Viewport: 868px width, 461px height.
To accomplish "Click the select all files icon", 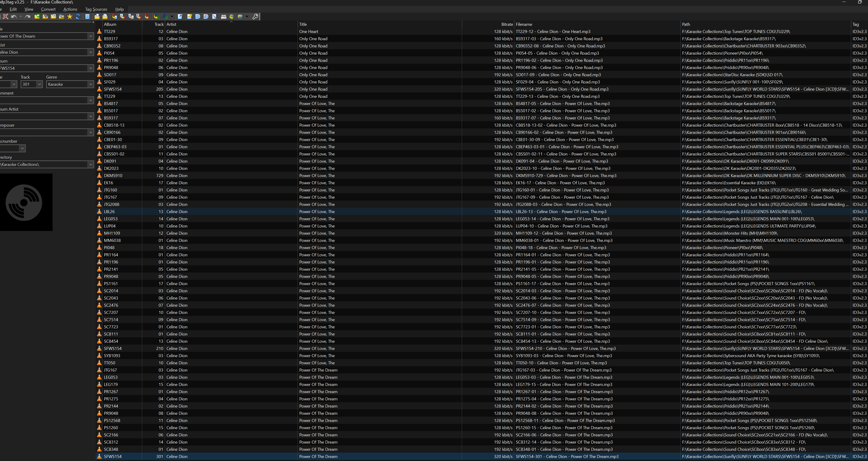I will point(87,16).
